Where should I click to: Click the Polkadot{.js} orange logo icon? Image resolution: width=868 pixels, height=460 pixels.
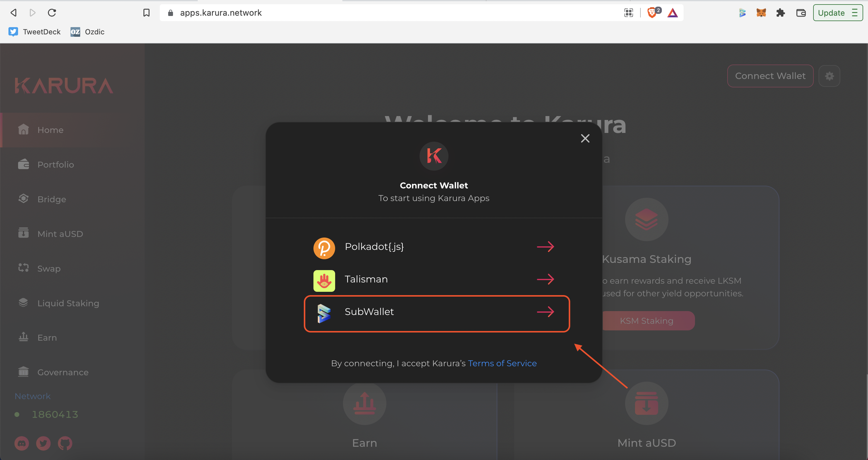click(x=324, y=248)
